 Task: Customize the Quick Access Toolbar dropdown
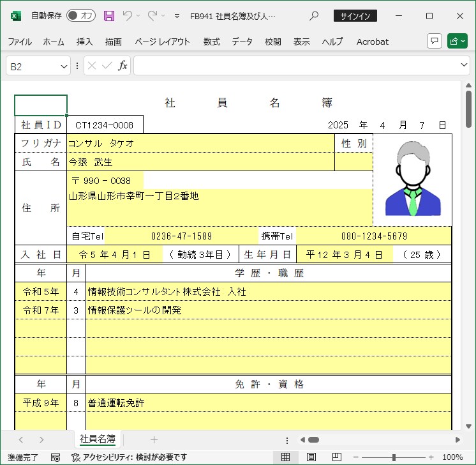click(x=177, y=16)
